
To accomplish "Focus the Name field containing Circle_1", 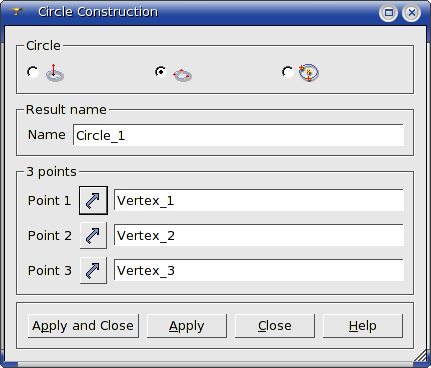I will (x=238, y=135).
